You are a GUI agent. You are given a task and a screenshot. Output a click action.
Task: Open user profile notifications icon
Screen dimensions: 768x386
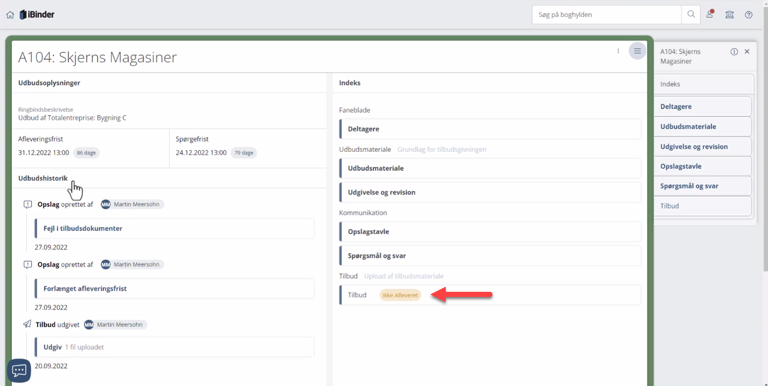tap(709, 15)
